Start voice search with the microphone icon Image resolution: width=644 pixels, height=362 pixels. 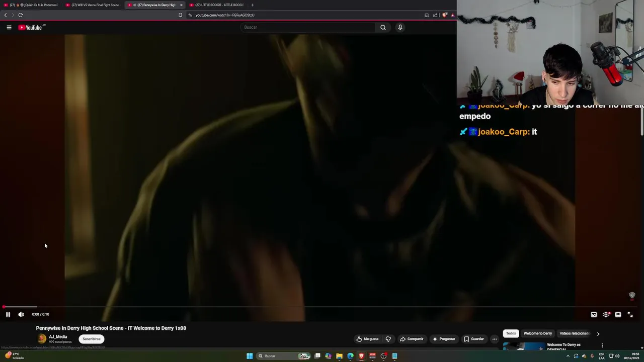[x=400, y=27]
